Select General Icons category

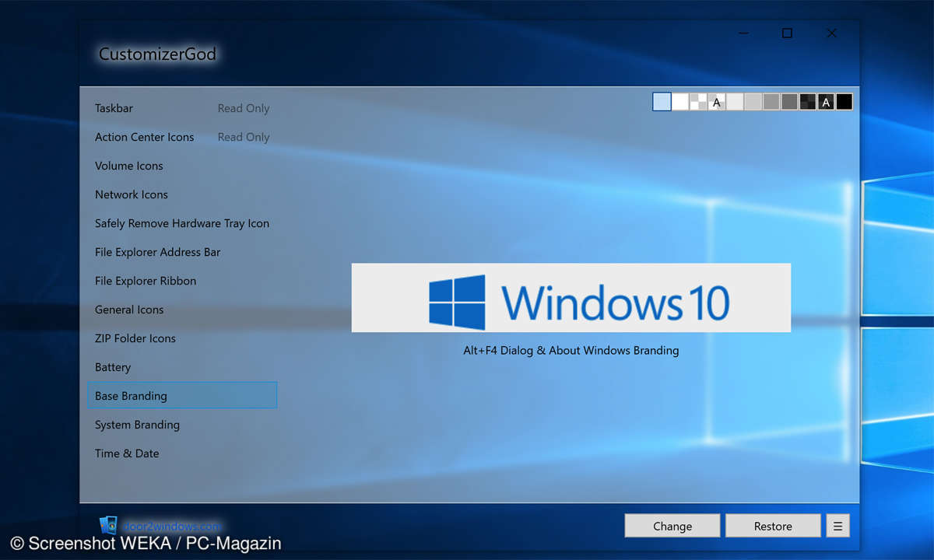[x=182, y=310]
